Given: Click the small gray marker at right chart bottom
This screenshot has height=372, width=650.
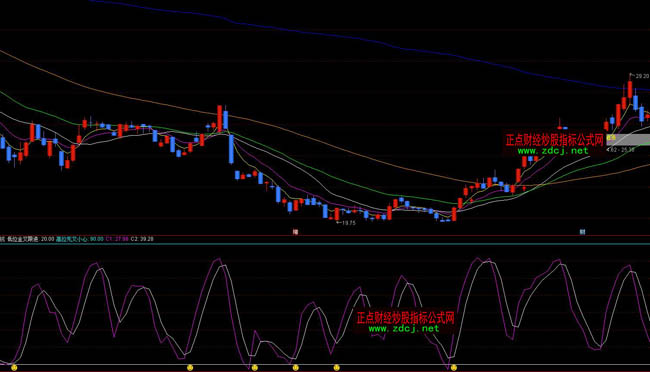Looking at the screenshot, I should (582, 232).
